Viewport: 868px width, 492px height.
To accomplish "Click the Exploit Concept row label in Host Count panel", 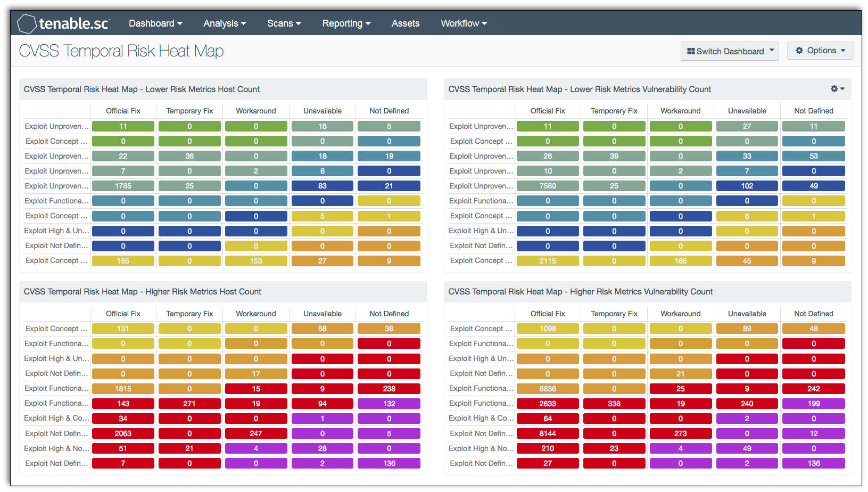I will pos(56,141).
